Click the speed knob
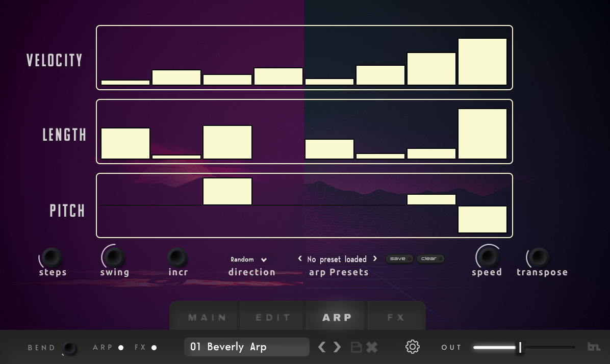This screenshot has width=610, height=364. (488, 257)
